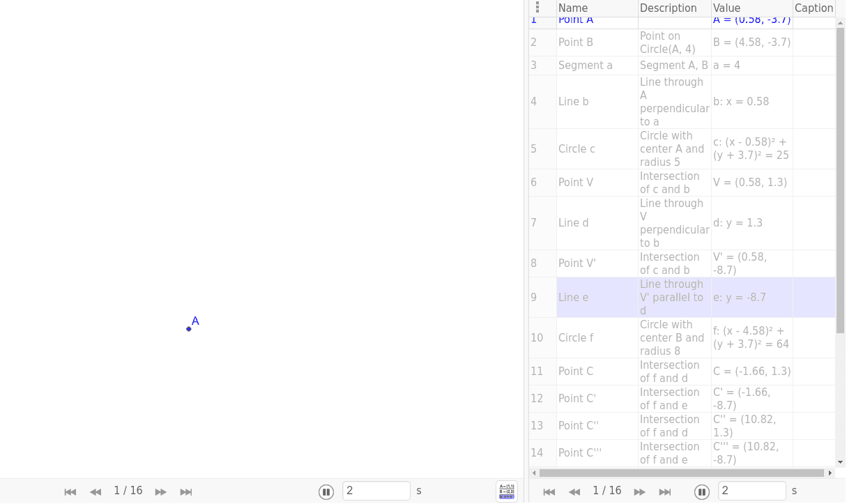Click the scroll-up arrow of the protocol table
This screenshot has height=504, width=847.
(x=841, y=22)
